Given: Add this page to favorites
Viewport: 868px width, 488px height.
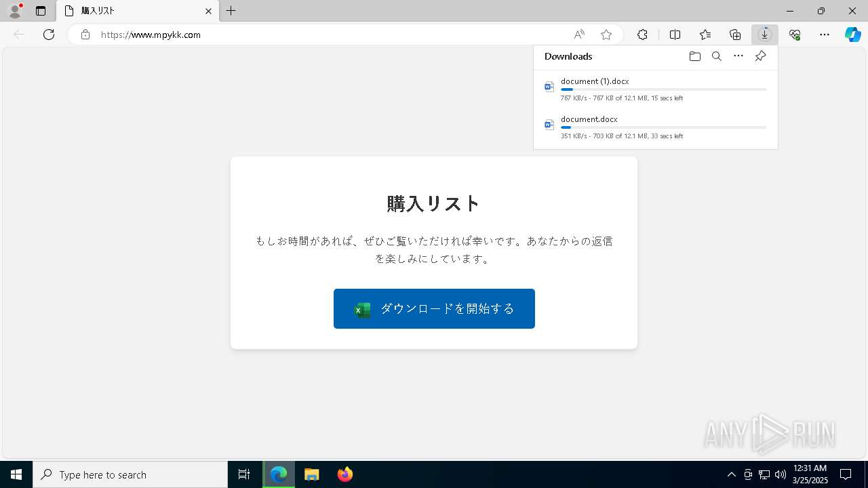Looking at the screenshot, I should pos(606,35).
